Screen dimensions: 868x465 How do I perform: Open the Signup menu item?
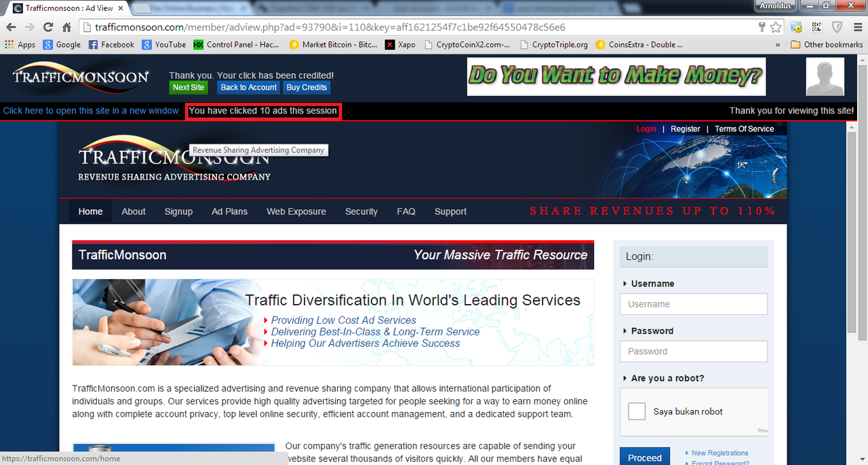coord(178,212)
